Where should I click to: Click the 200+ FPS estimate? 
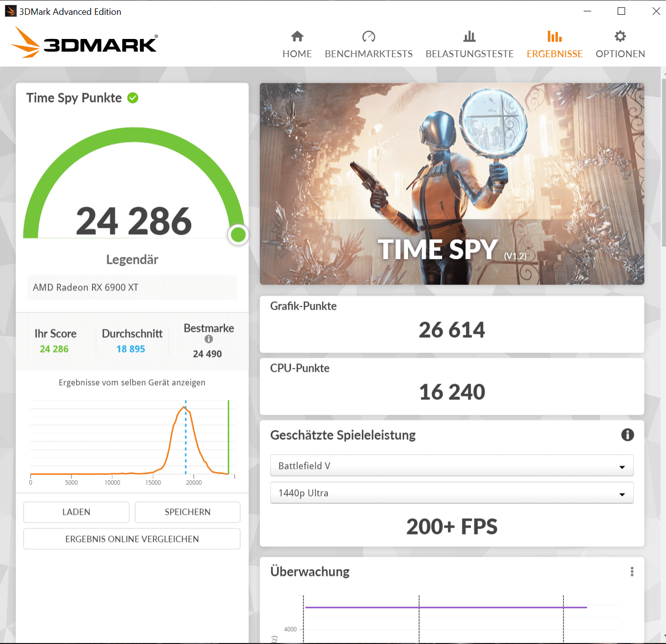[x=452, y=527]
